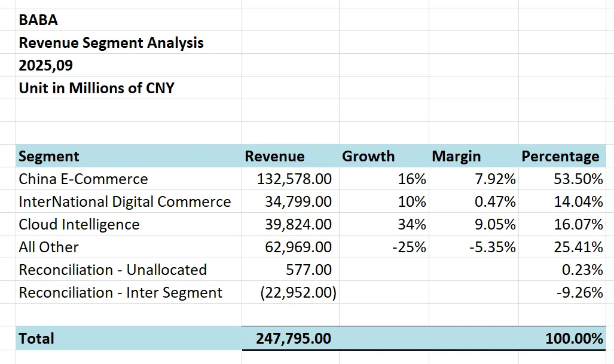Viewport: 614px width, 364px height.
Task: Select the Cloud Intelligence growth 34% cell
Action: (412, 225)
